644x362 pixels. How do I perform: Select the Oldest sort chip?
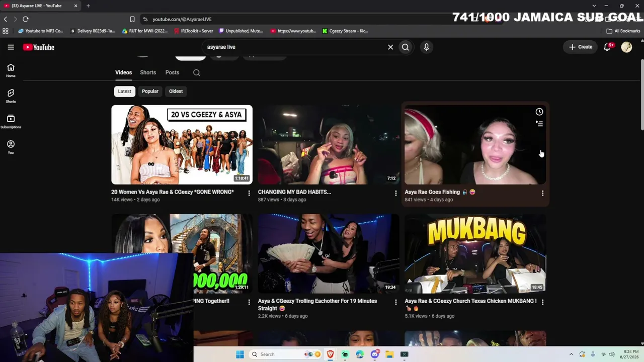(176, 92)
